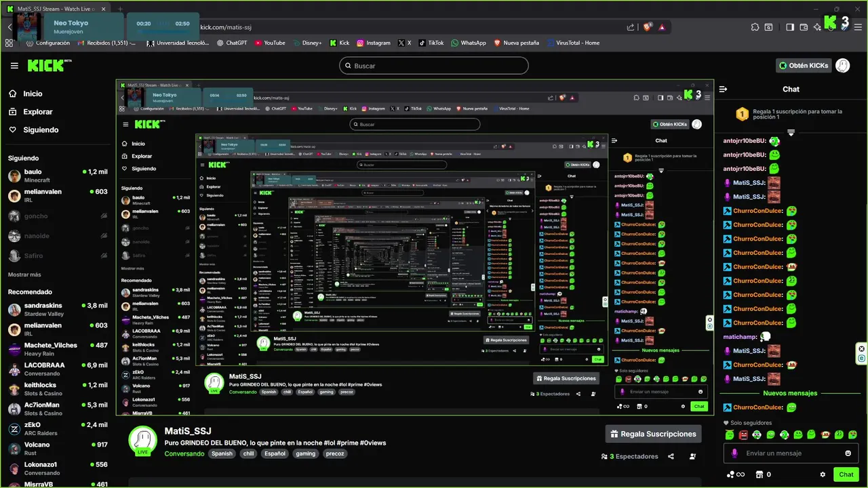The width and height of the screenshot is (868, 488).
Task: Open zEkO ARC Raiders channel
Action: (x=58, y=429)
